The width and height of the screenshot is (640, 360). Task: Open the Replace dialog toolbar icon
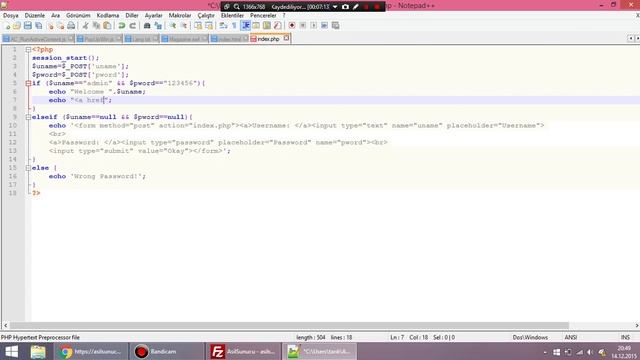pos(158,26)
